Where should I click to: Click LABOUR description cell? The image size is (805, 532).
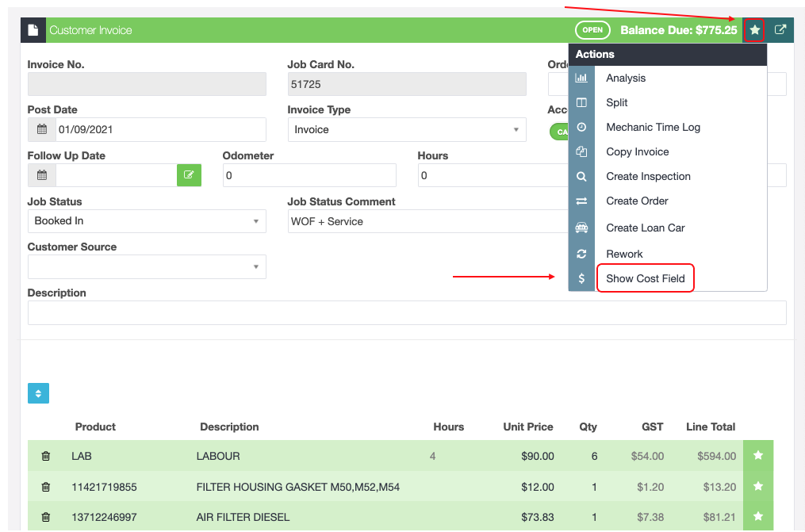point(218,456)
